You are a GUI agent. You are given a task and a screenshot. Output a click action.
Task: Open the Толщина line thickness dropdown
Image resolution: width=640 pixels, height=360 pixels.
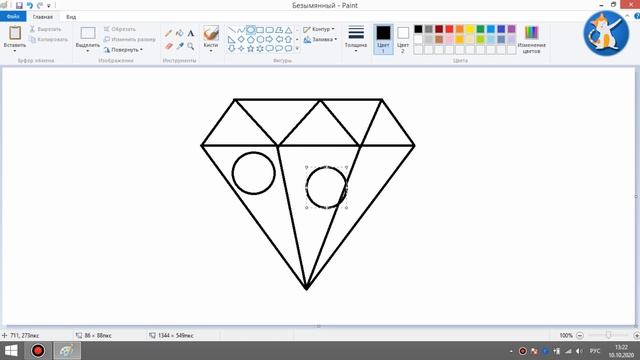[356, 39]
